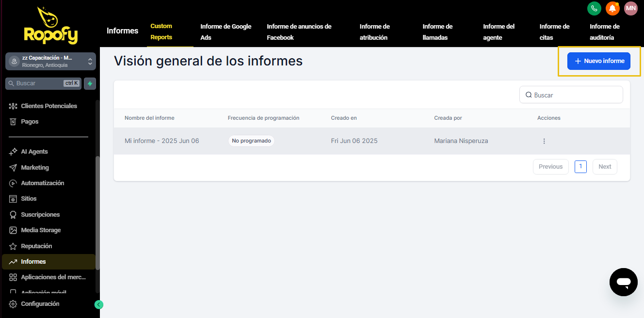Collapse the sidebar with the green arrow
Viewport: 644px width, 318px height.
[x=99, y=305]
